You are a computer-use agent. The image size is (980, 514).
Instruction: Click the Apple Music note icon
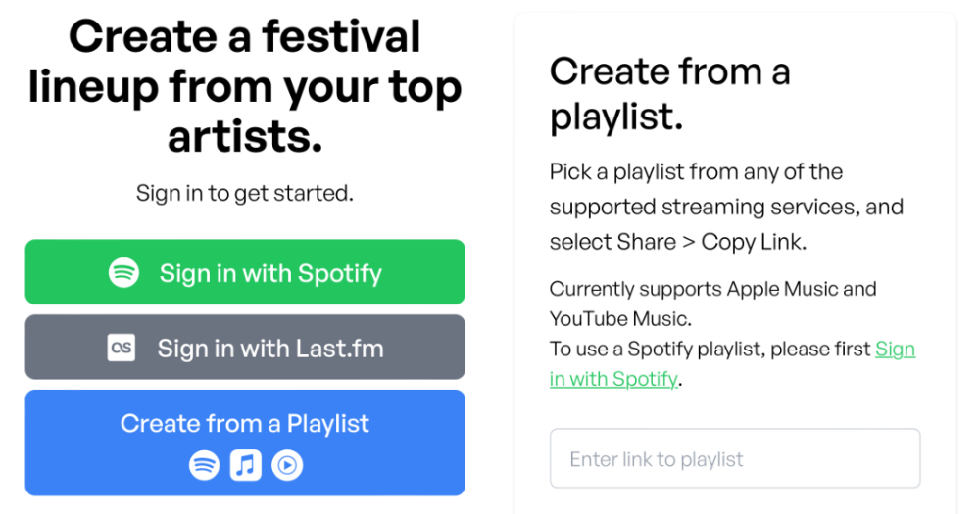pos(245,465)
